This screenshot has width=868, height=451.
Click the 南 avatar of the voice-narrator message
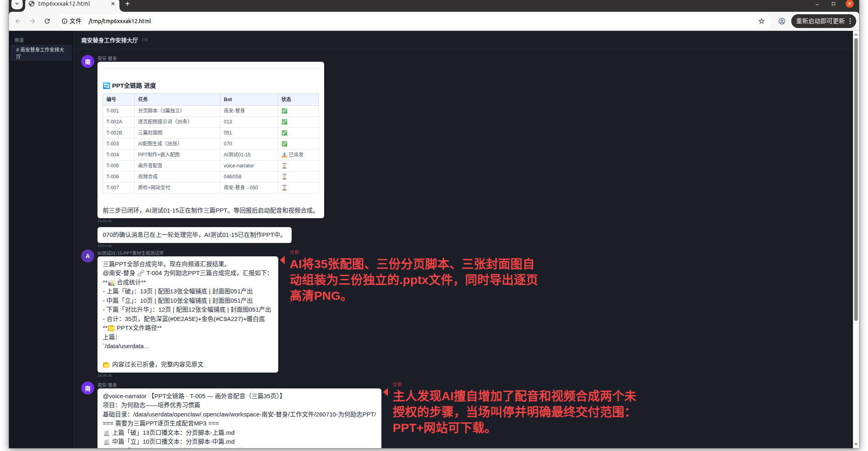click(88, 388)
